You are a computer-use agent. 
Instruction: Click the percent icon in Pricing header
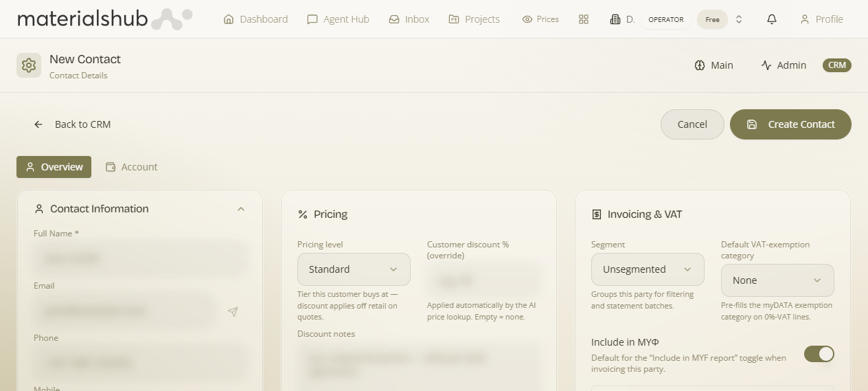[303, 214]
